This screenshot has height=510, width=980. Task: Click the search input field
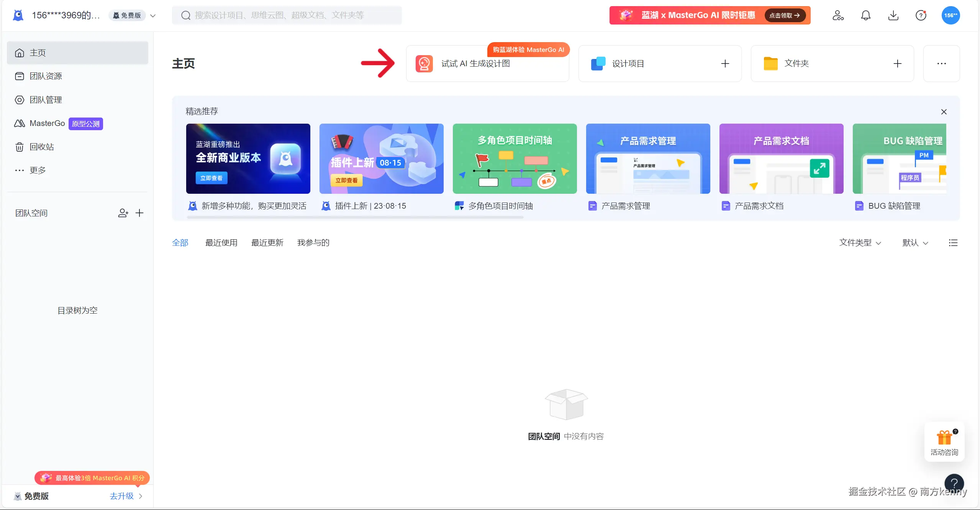point(287,15)
